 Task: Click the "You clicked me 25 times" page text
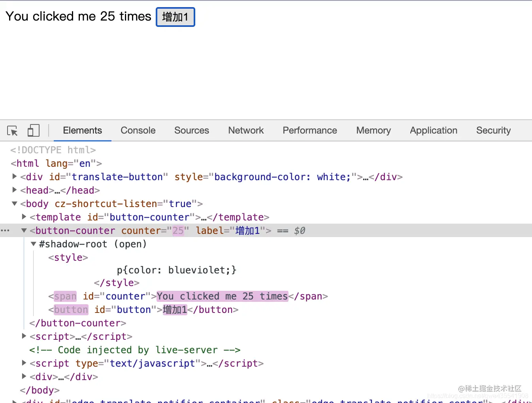(x=78, y=16)
